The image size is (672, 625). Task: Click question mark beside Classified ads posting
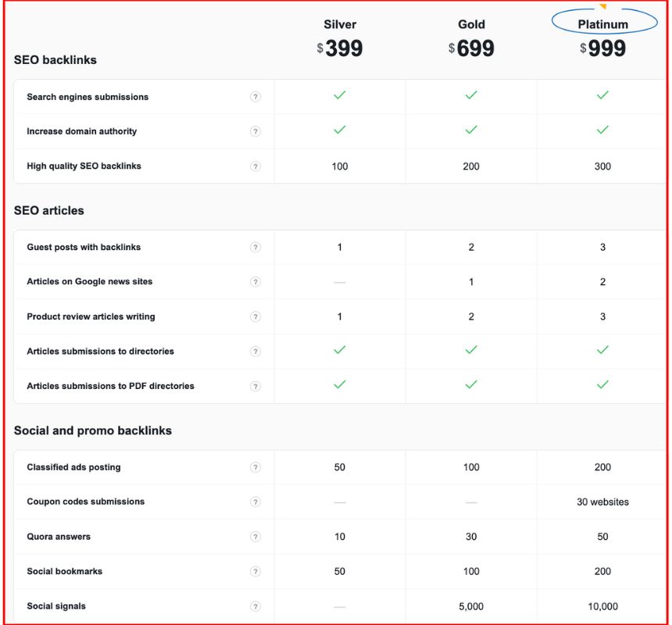tap(255, 467)
